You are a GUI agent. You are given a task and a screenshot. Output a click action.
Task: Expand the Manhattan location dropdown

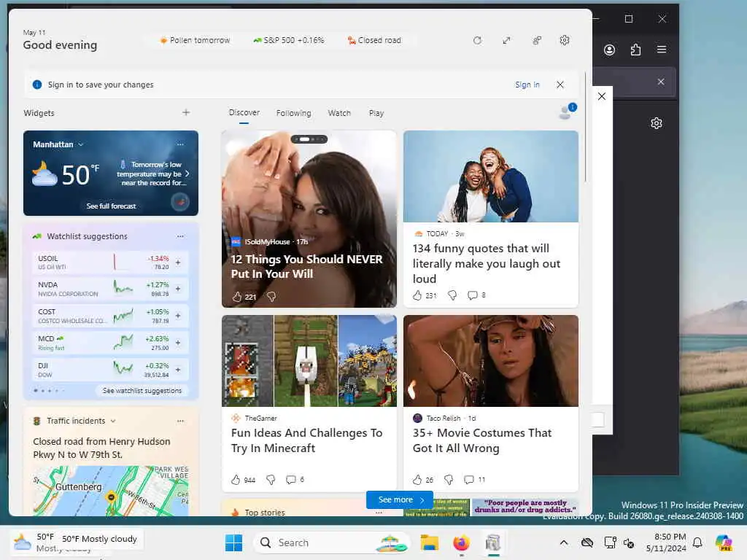81,144
